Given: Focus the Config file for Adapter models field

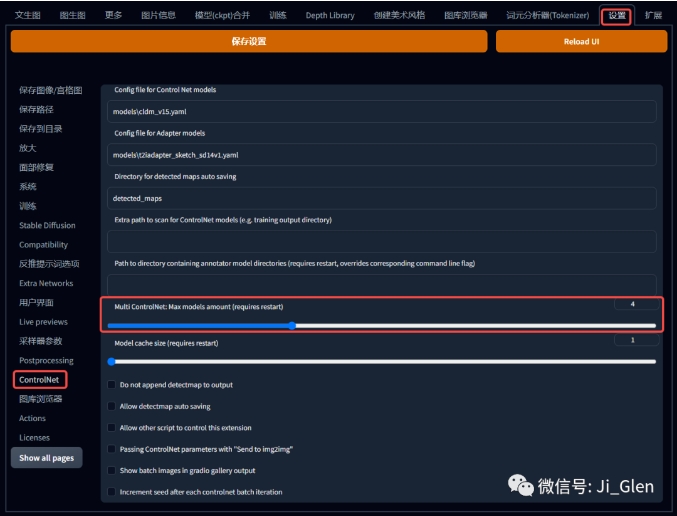Looking at the screenshot, I should tap(381, 155).
